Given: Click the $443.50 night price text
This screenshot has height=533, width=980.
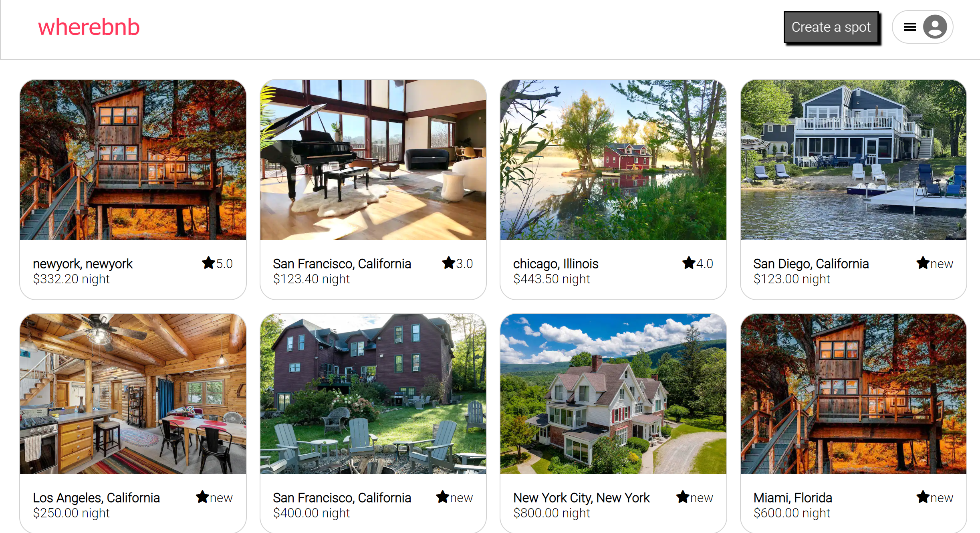Looking at the screenshot, I should [x=551, y=279].
